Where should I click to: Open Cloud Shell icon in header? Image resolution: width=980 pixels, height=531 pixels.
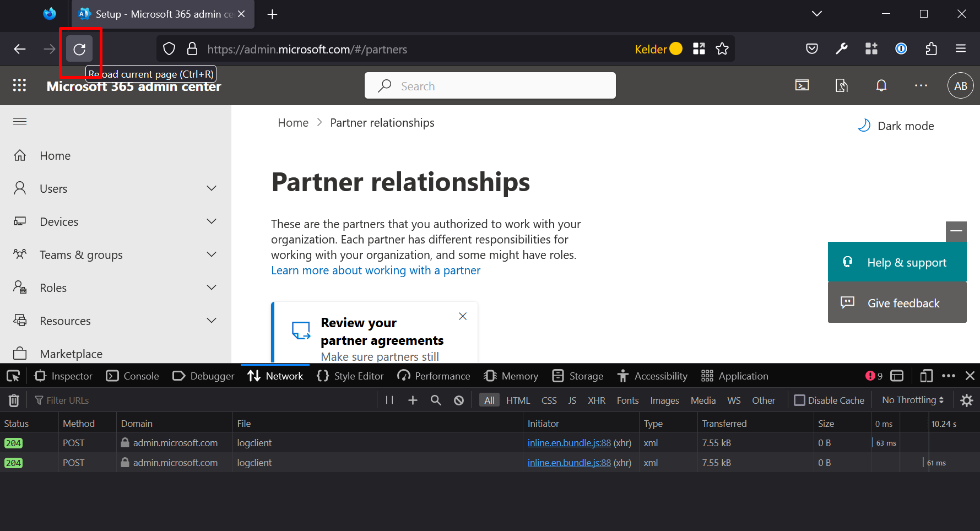point(802,85)
